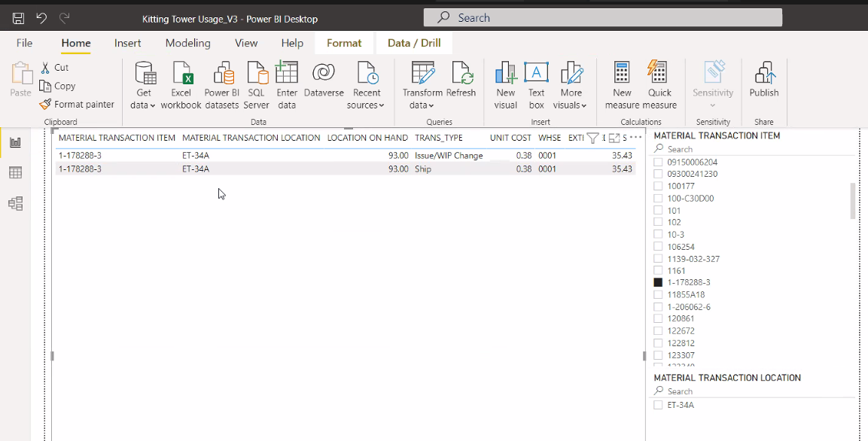Click the Undo arrow icon
Screen dimensions: 868x441
[41, 18]
